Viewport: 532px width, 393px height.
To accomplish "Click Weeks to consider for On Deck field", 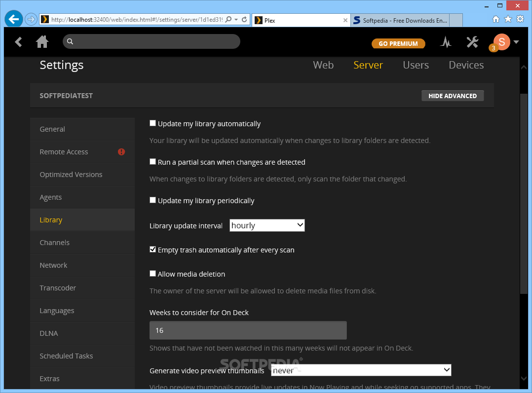I will (248, 330).
